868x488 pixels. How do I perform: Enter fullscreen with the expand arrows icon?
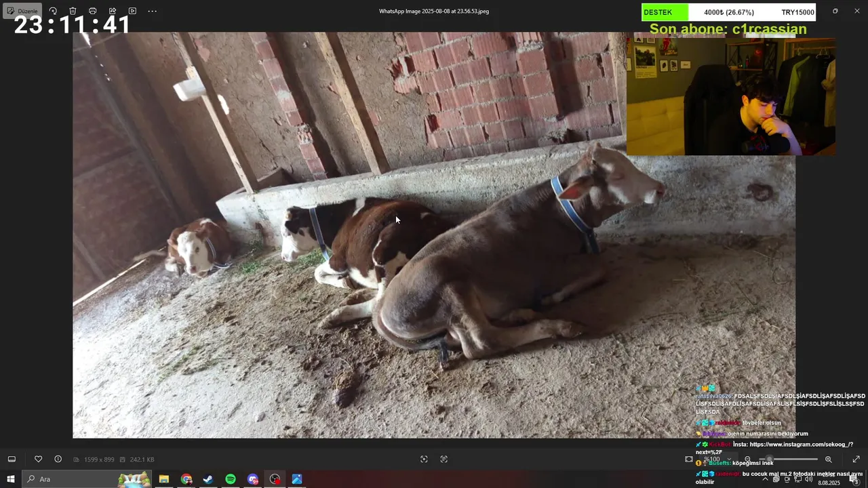coord(856,459)
